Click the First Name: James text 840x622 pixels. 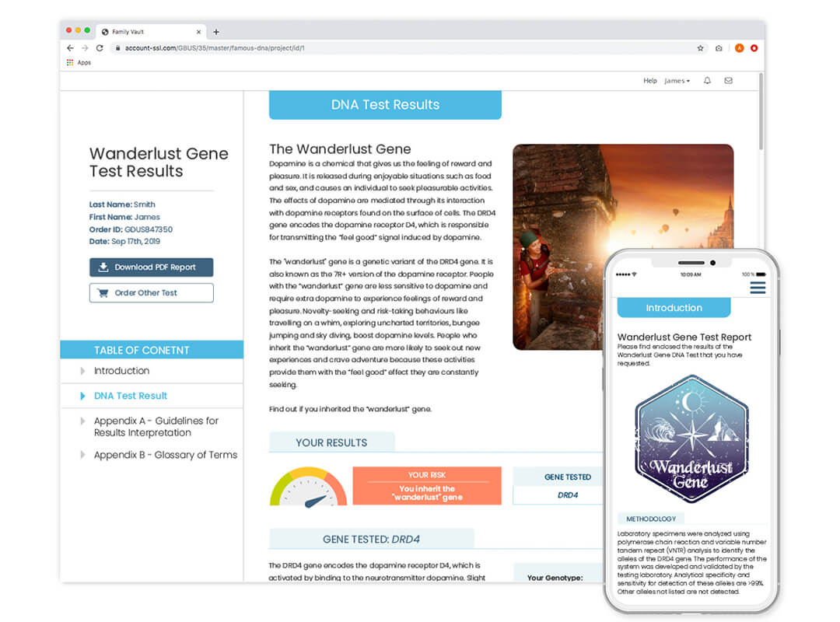124,217
